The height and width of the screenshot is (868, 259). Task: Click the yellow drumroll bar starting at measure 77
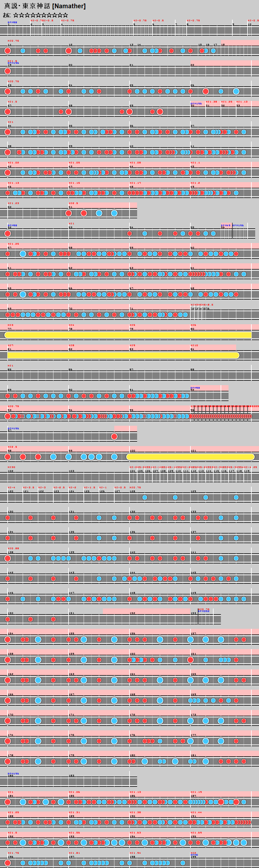128,335
